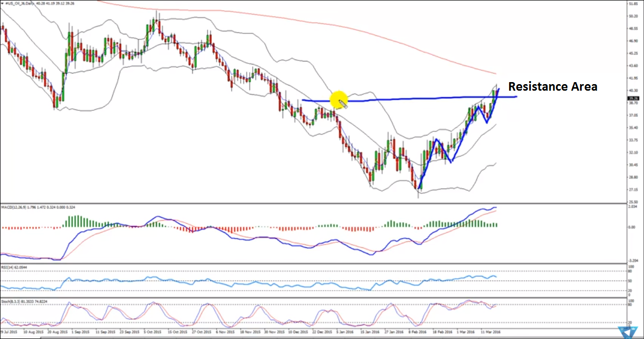Click the yellow highlighted pencil cursor marker
Viewport: 644px width, 339px height.
coord(339,100)
